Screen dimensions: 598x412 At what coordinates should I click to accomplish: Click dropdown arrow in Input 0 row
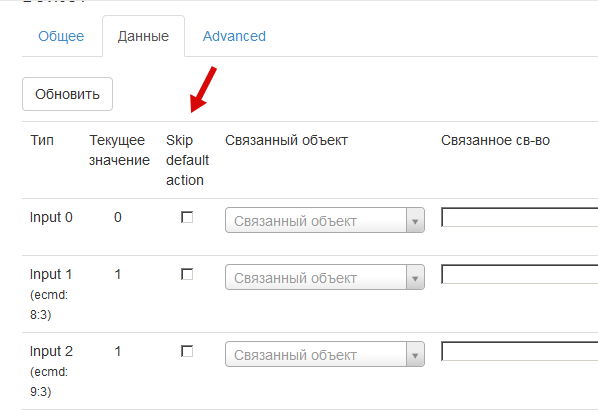point(415,220)
